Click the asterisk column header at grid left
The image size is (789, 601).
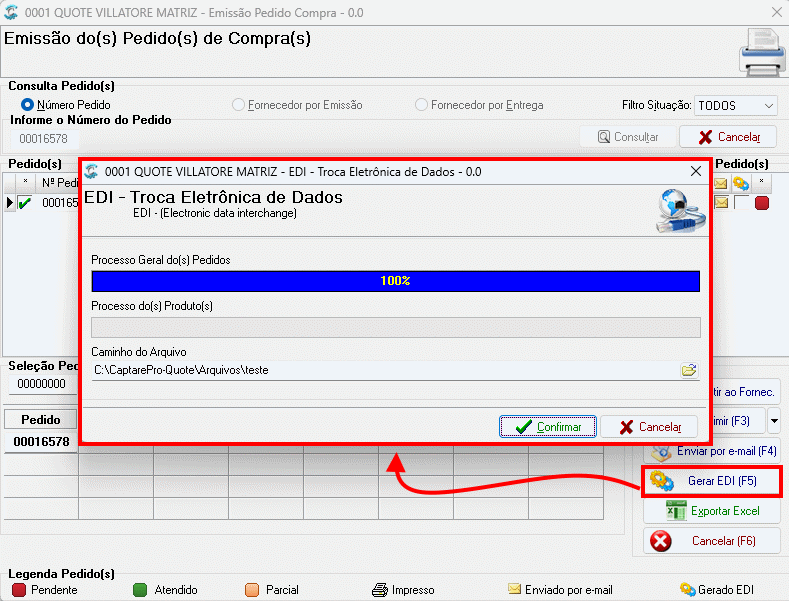coord(25,183)
